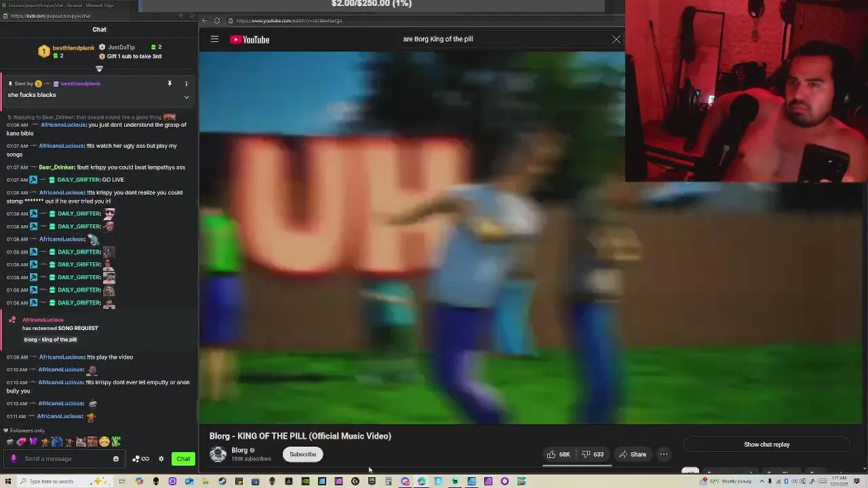This screenshot has width=868, height=488.
Task: Open Windows Task View
Action: [x=122, y=481]
